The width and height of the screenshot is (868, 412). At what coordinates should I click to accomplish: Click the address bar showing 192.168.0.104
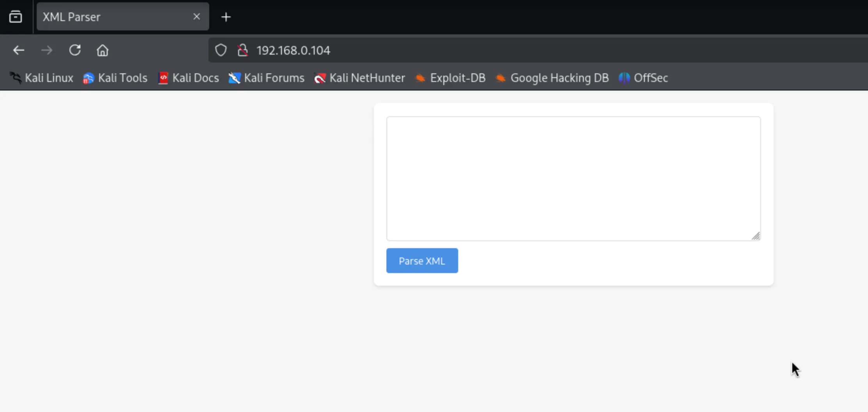468,50
